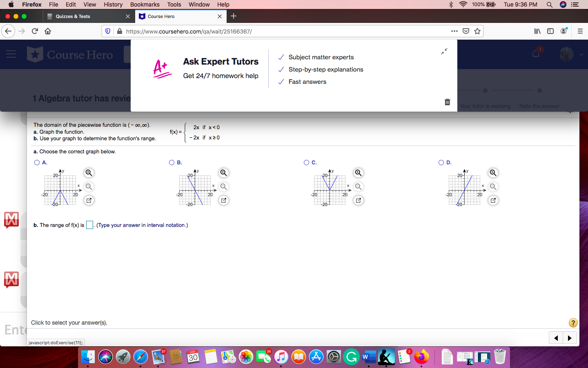The height and width of the screenshot is (368, 588).
Task: Delete using the trash icon in the tutor popup
Action: (x=447, y=102)
